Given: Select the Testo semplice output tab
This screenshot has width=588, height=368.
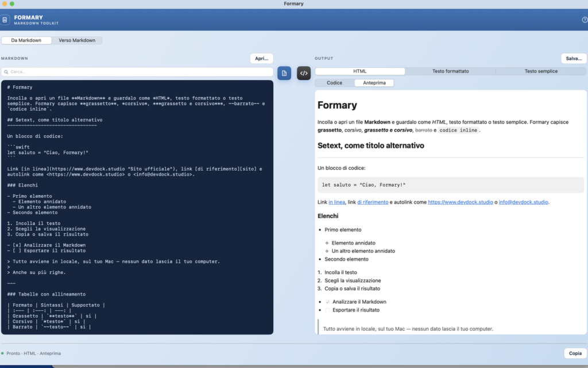Looking at the screenshot, I should tap(541, 71).
